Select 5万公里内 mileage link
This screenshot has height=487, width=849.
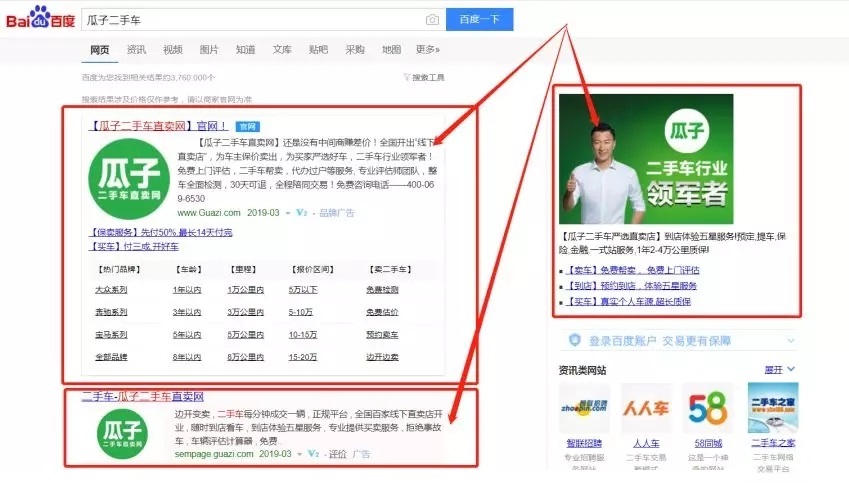tap(245, 335)
